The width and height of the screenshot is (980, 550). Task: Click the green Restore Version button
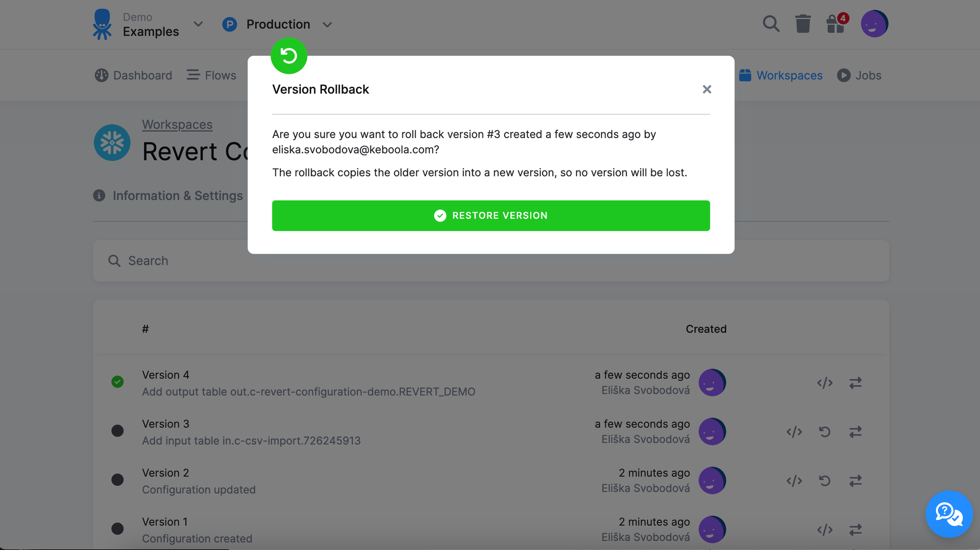[490, 215]
